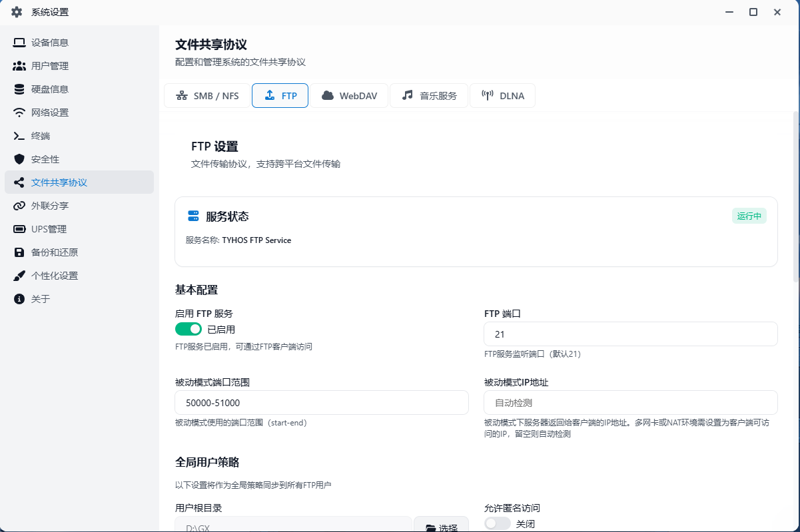The width and height of the screenshot is (800, 532).
Task: Click the 被动模式IP地址 input field
Action: [631, 402]
